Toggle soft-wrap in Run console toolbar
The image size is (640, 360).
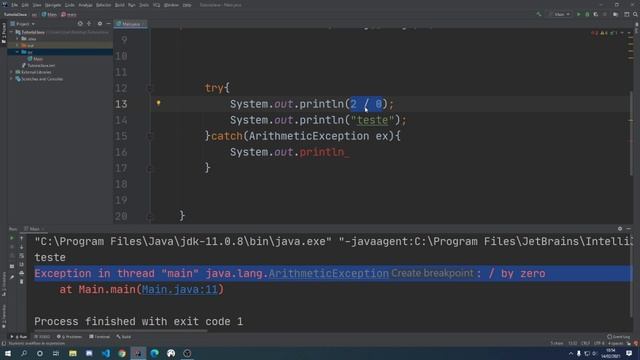coord(22,256)
